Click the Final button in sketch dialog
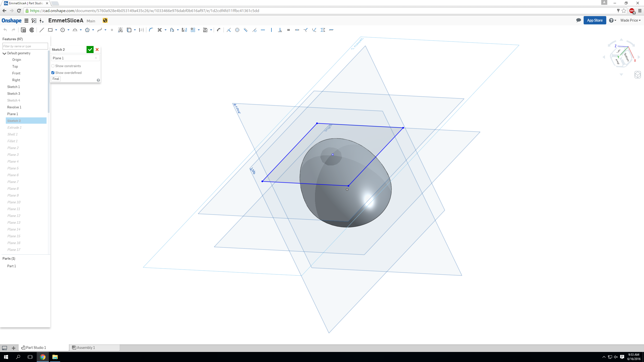The height and width of the screenshot is (362, 644). [56, 79]
